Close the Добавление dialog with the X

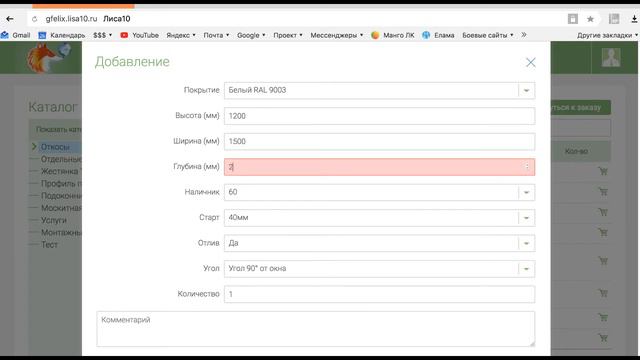point(531,62)
